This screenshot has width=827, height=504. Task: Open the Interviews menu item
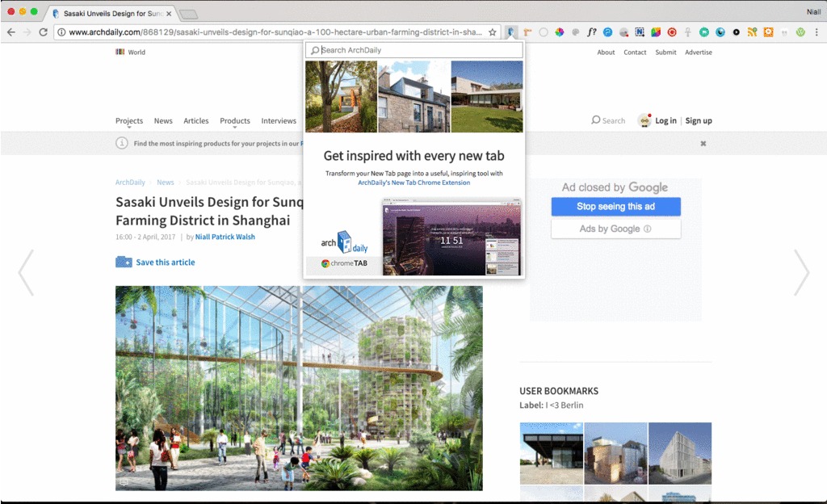278,120
